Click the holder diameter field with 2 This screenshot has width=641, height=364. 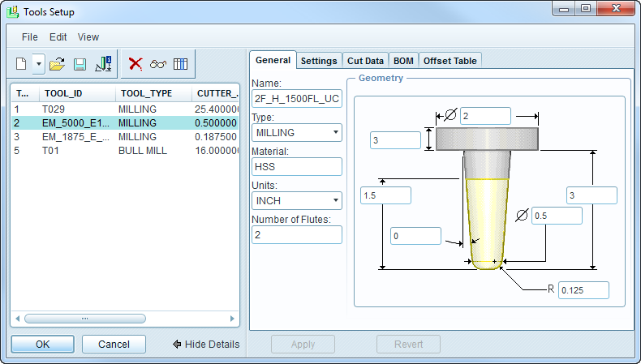485,116
